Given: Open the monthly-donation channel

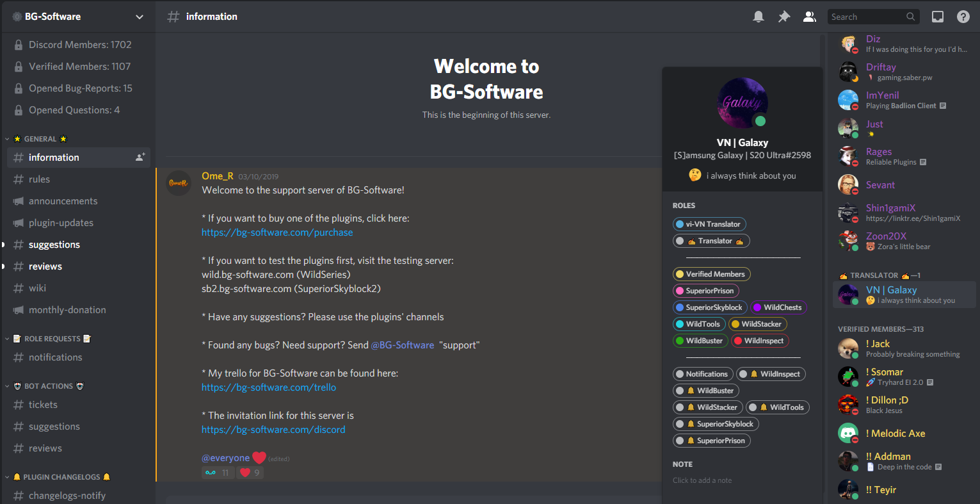Looking at the screenshot, I should [79, 310].
